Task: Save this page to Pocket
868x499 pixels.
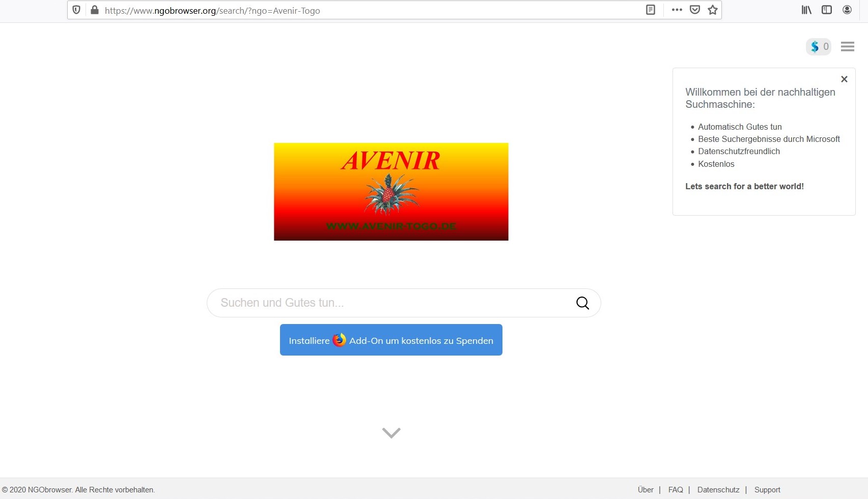Action: coord(694,10)
